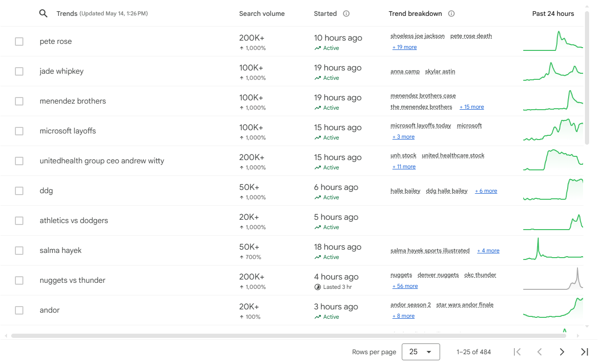598x364 pixels.
Task: Open the skylar astin query
Action: (440, 71)
